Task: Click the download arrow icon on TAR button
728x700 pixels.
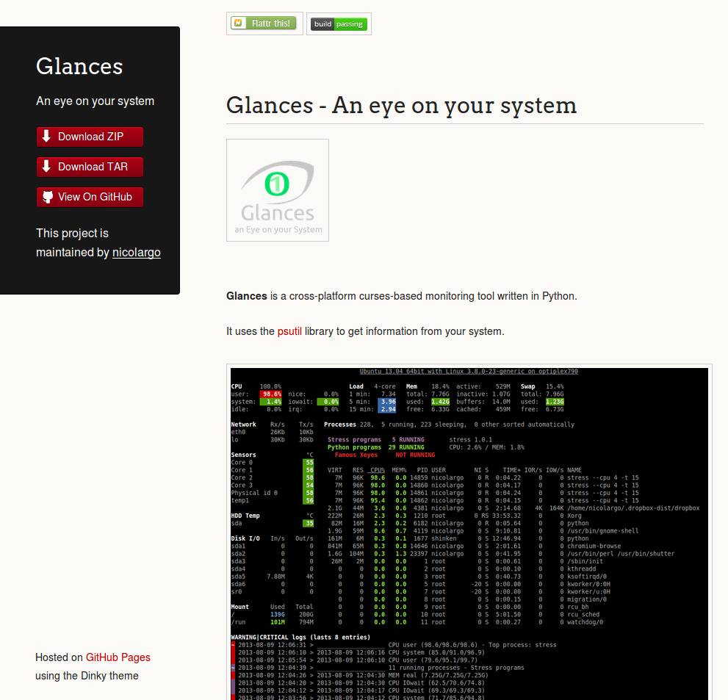Action: (x=46, y=166)
